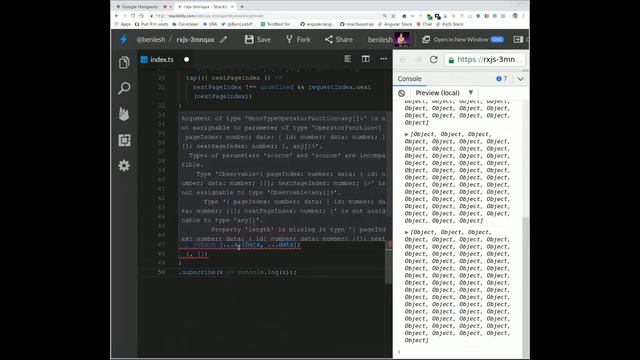The image size is (640, 360).
Task: Click the benlesh user avatar
Action: pyautogui.click(x=402, y=39)
